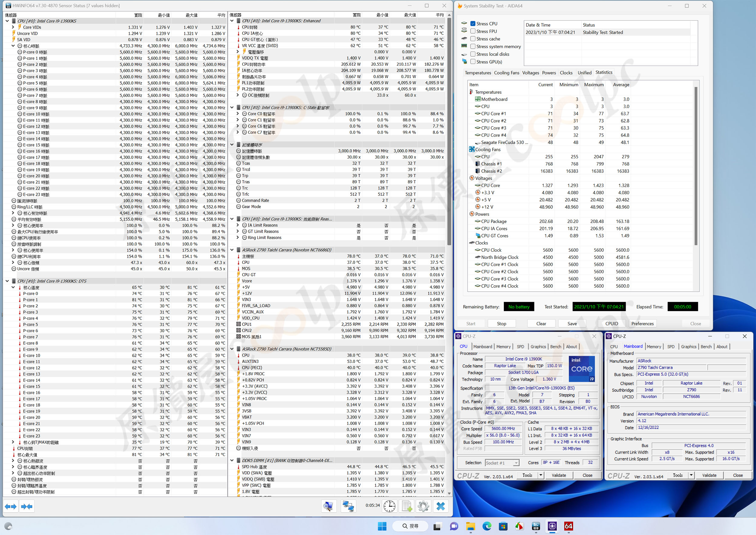
Task: Click HWiNFO icon on taskbar
Action: pos(536,526)
